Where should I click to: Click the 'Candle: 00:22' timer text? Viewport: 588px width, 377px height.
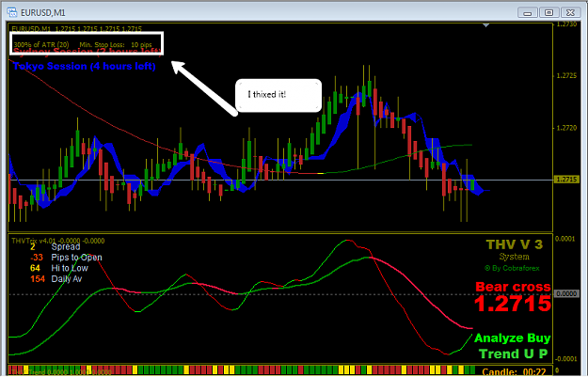514,372
